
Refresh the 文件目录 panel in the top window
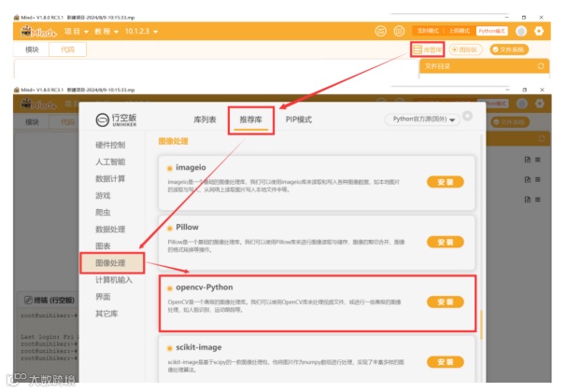541,66
